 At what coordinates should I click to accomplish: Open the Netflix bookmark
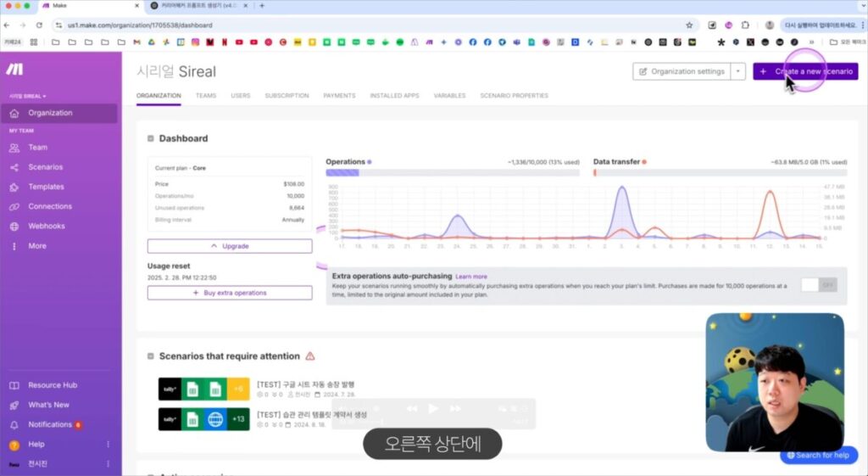click(x=225, y=42)
